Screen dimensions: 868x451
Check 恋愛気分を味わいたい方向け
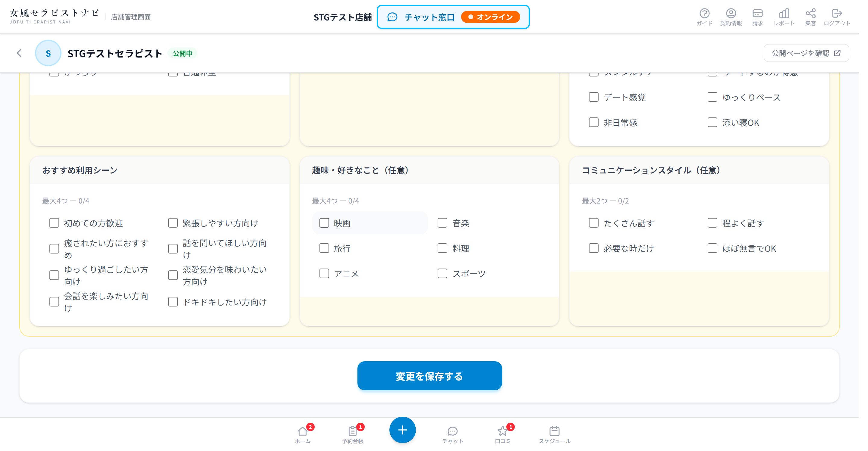pyautogui.click(x=175, y=278)
